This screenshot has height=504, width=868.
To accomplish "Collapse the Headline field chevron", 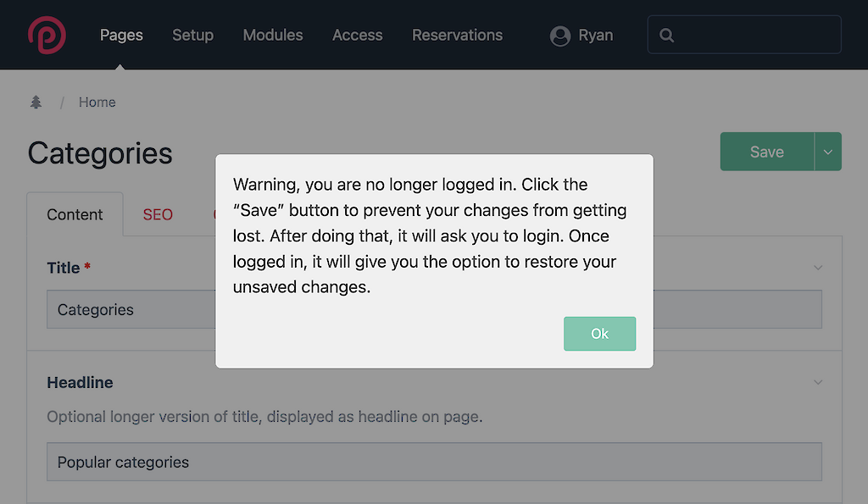I will coord(818,382).
